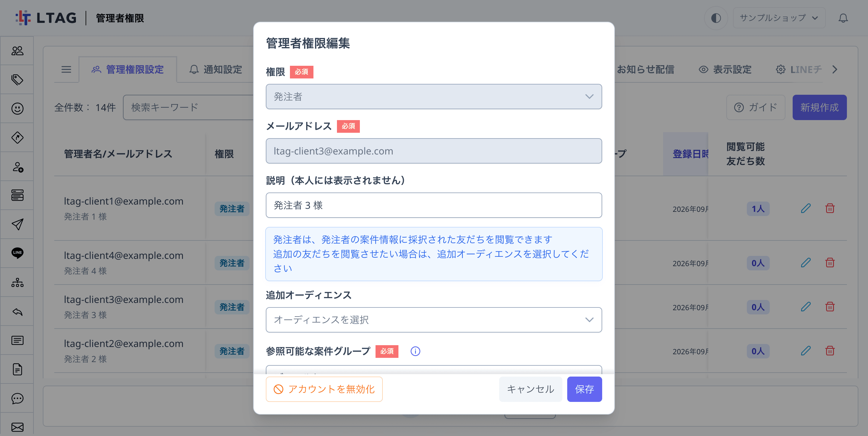This screenshot has height=436, width=868.
Task: Click the 0人 badge for ltag-client2
Action: [758, 351]
